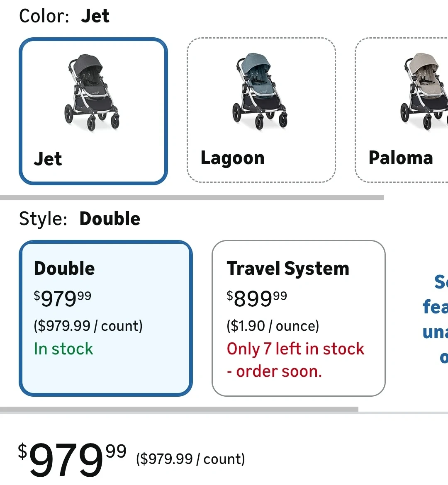Click the $979.99 price inside Double card
The width and height of the screenshot is (448, 485).
pyautogui.click(x=63, y=298)
